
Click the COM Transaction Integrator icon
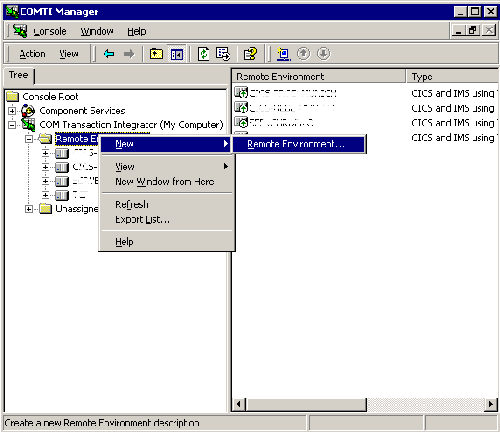click(x=28, y=124)
